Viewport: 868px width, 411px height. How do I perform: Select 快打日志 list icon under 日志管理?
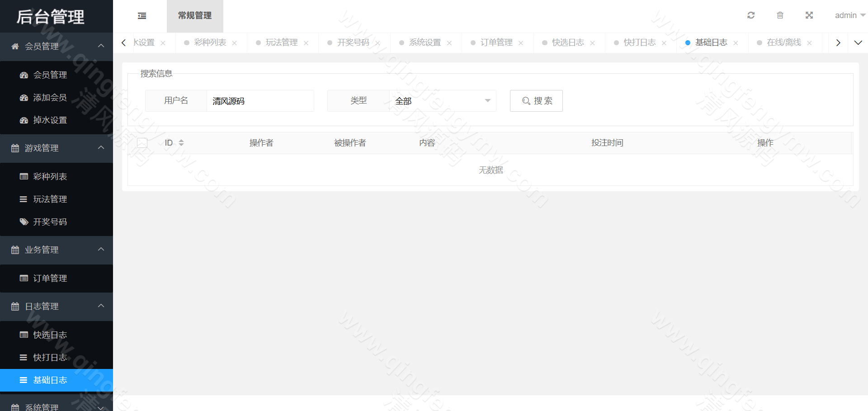click(x=24, y=357)
